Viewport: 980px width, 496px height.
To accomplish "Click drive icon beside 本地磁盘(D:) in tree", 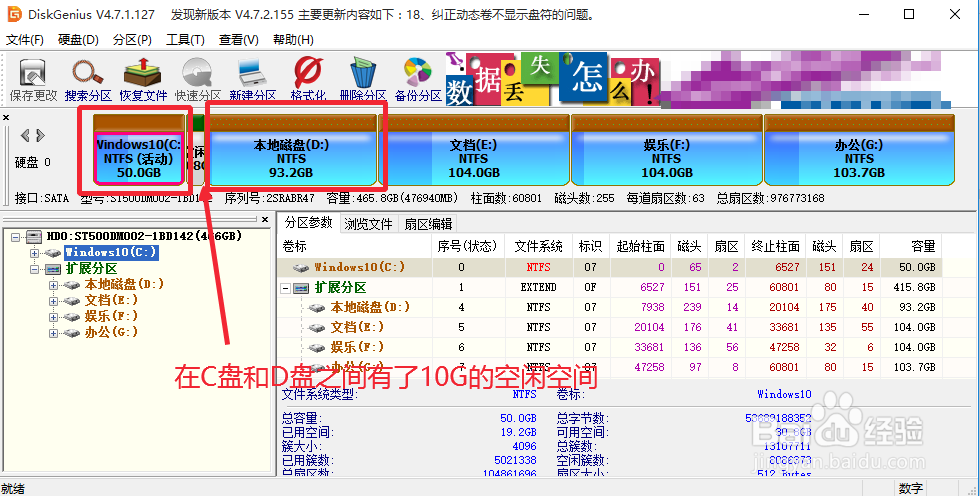I will pos(72,285).
